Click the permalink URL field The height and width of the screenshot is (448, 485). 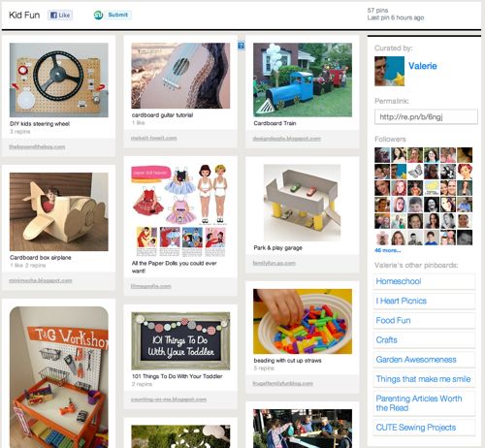[426, 116]
